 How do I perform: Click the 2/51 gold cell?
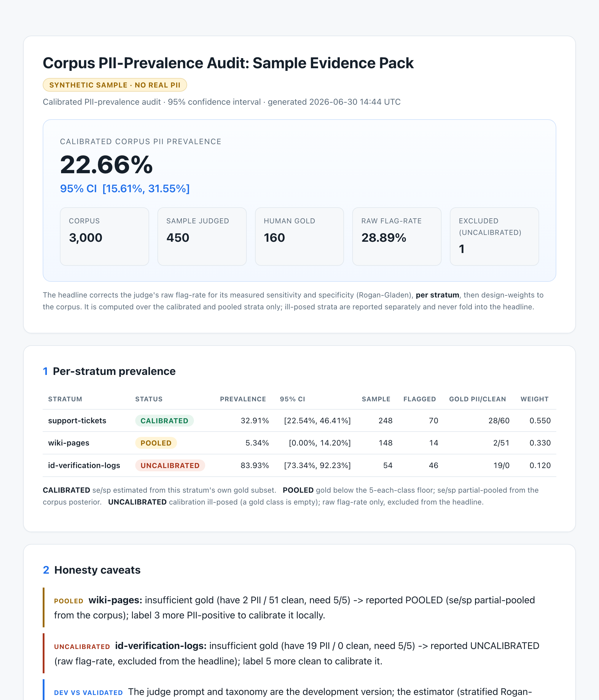tap(501, 443)
